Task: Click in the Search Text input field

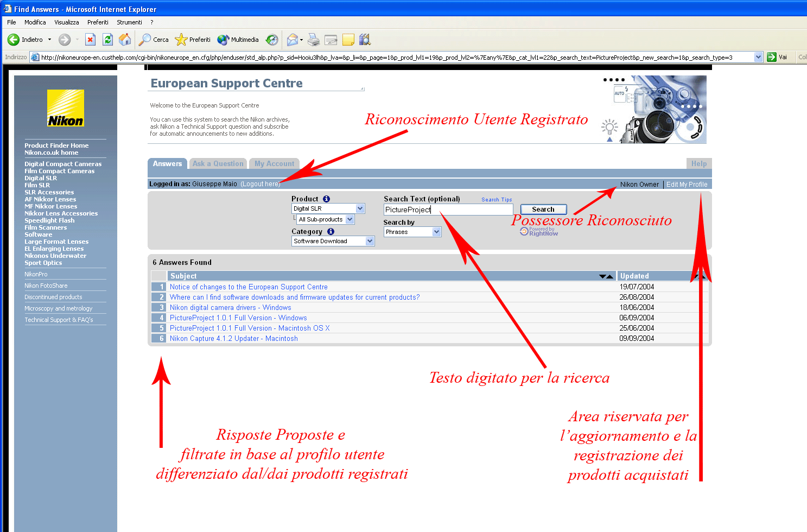Action: click(448, 210)
